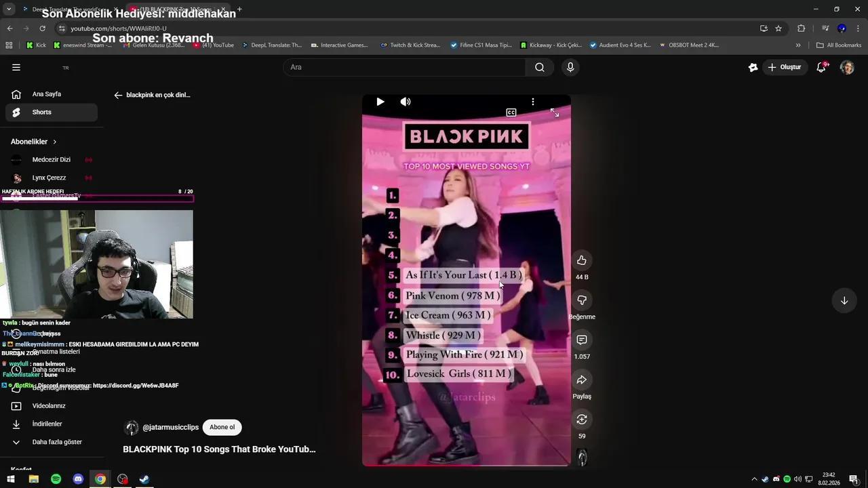Open the tab search dropdown arrow

click(x=9, y=9)
